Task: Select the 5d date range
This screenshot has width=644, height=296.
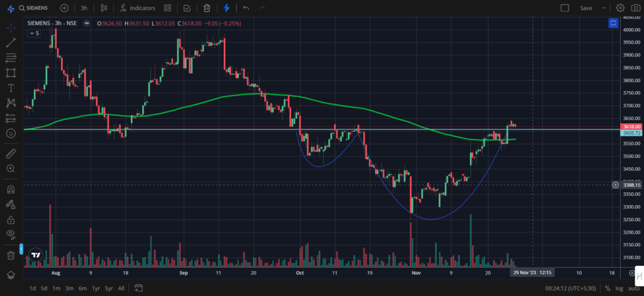Action: pyautogui.click(x=44, y=288)
